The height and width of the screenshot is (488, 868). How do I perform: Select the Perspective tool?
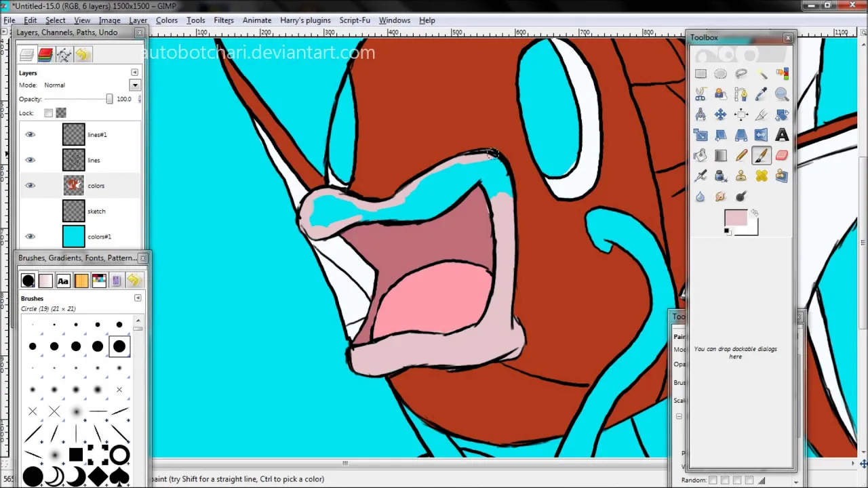[x=741, y=135]
